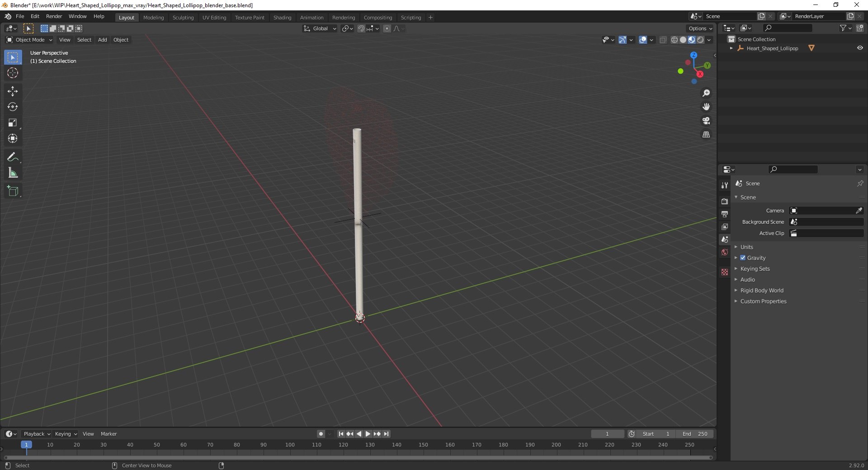This screenshot has width=868, height=470.
Task: Toggle viewport gizmos visibility
Action: click(623, 40)
